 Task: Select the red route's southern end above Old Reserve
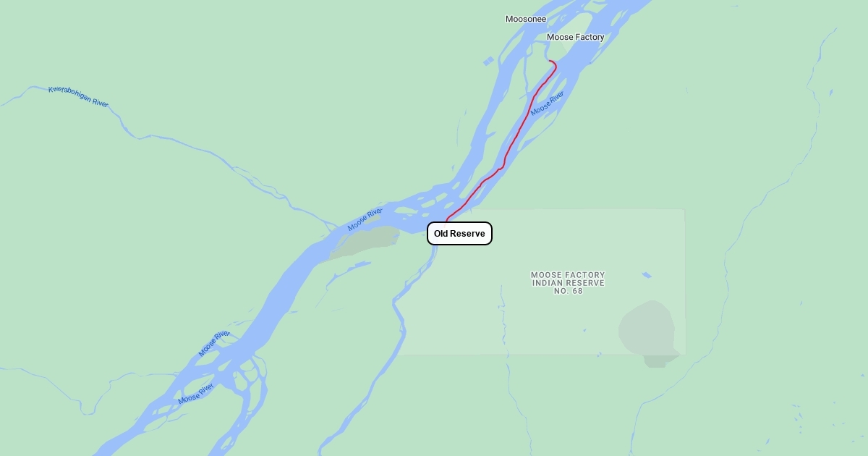click(x=447, y=219)
